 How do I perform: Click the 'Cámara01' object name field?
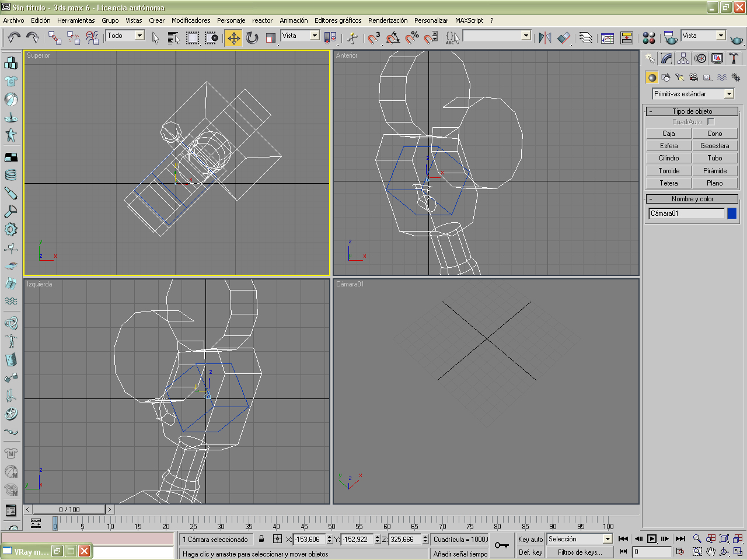687,213
